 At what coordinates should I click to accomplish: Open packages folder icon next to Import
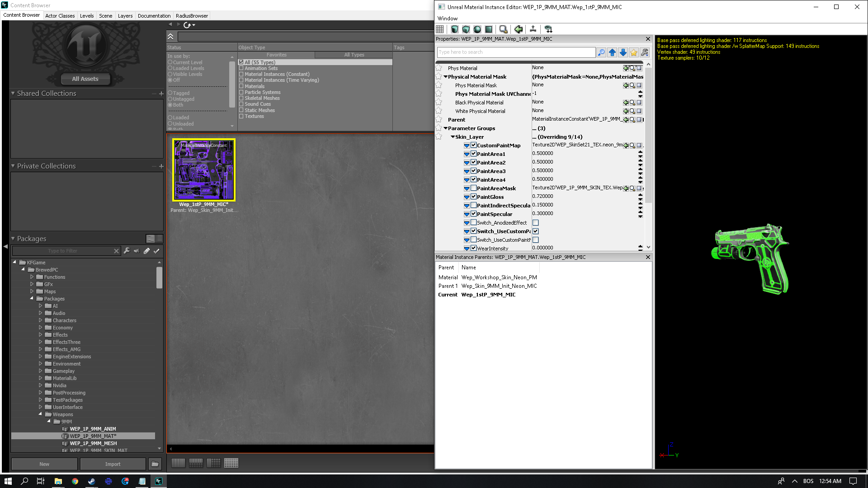[x=155, y=464]
